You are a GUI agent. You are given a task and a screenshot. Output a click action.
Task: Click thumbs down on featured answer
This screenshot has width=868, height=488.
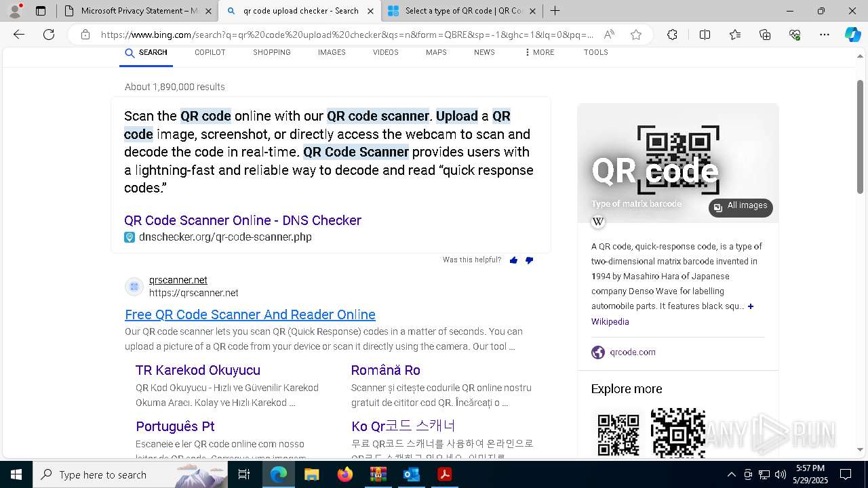click(x=530, y=260)
